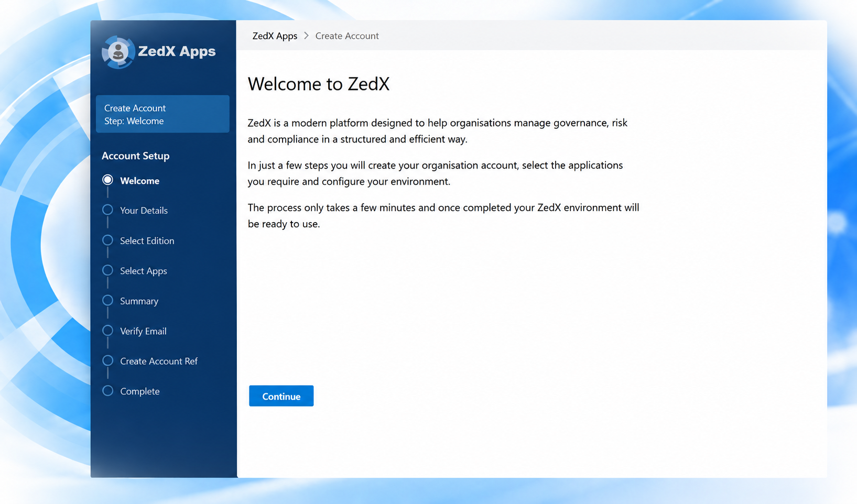Click paragraph starting 'In just a few steps'
This screenshot has width=857, height=504.
tap(436, 173)
